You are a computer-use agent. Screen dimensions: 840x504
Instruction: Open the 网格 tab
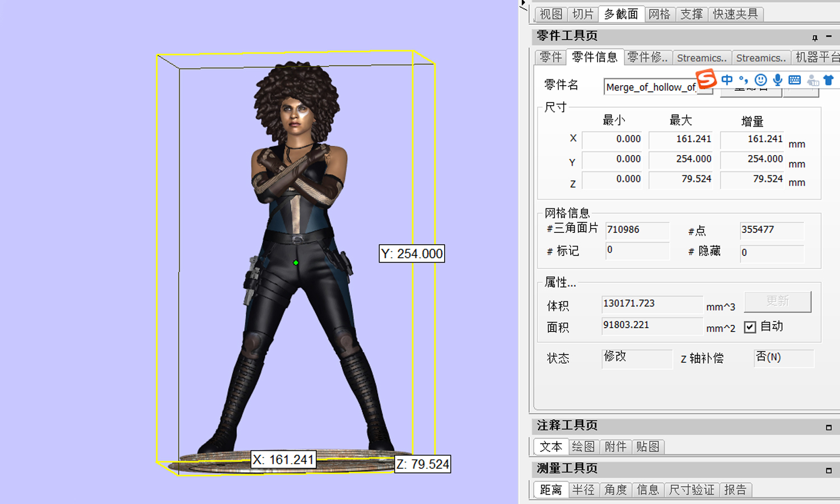click(x=659, y=14)
